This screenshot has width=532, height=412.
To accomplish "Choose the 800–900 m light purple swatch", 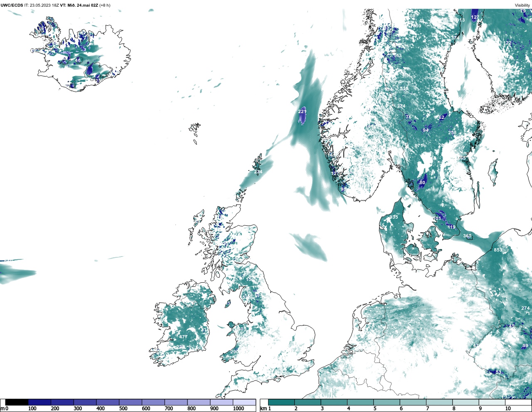I will [198, 402].
